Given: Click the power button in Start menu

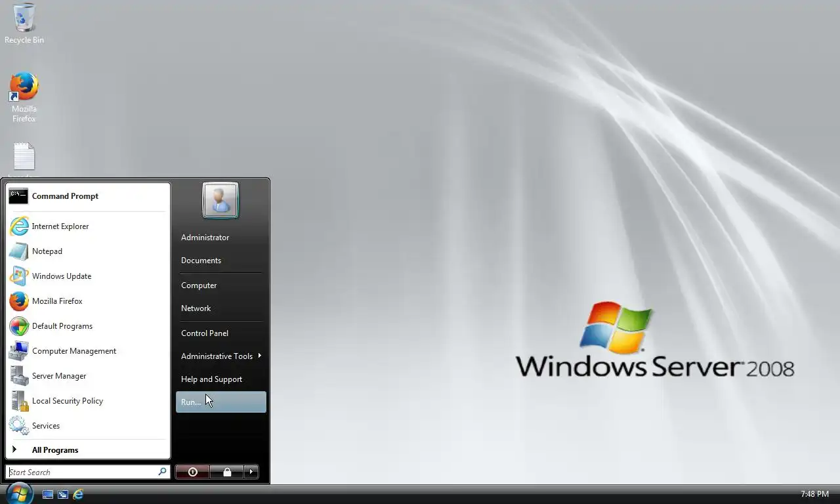Looking at the screenshot, I should point(192,472).
